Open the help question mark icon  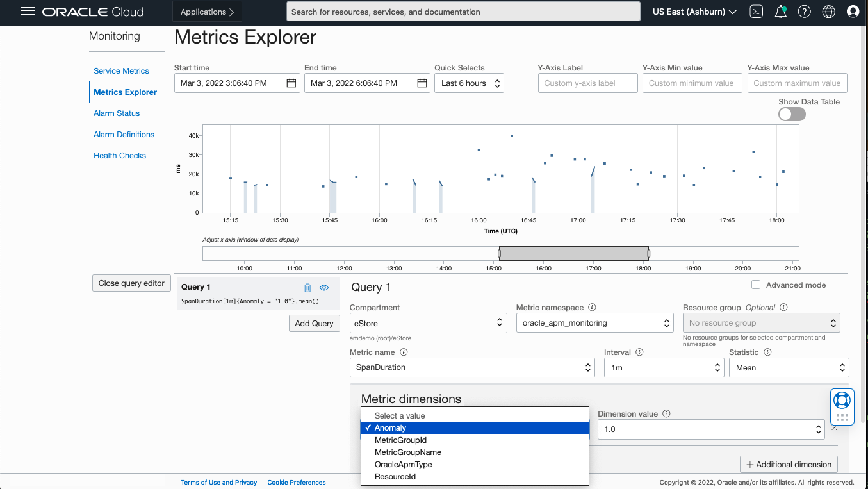pos(805,11)
